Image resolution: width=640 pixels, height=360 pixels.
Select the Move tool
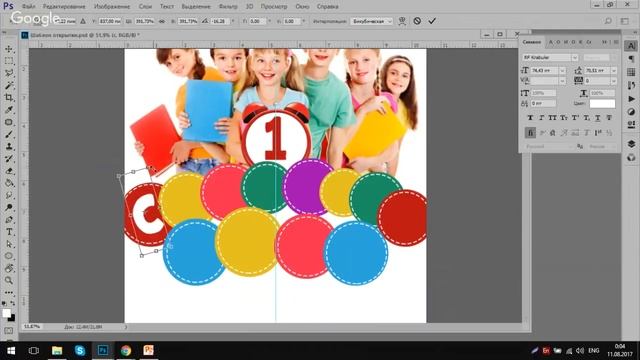click(9, 49)
